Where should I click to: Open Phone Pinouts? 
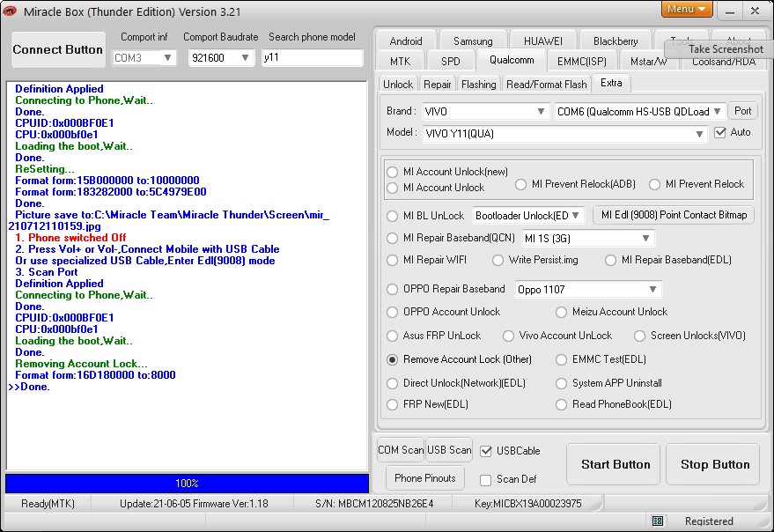(x=425, y=478)
